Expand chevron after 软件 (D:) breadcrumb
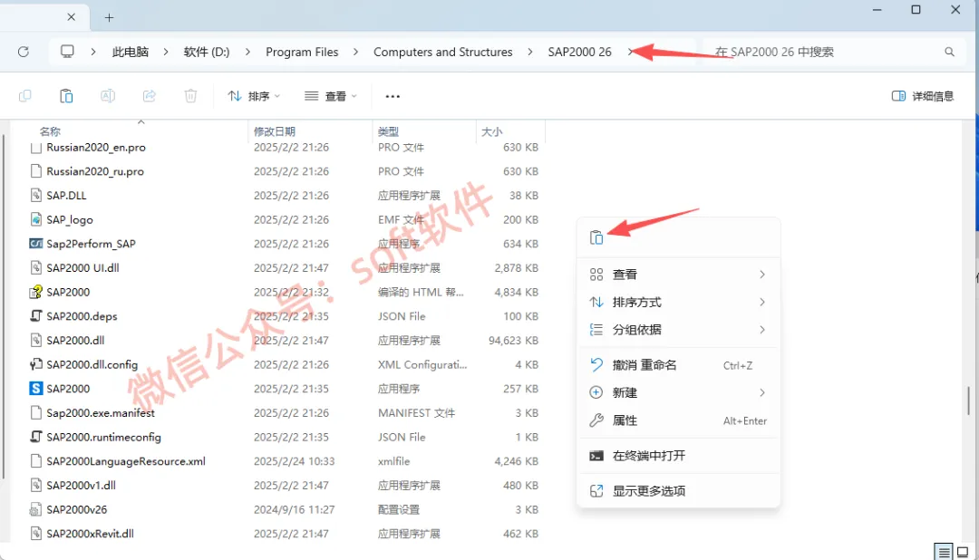 (247, 52)
